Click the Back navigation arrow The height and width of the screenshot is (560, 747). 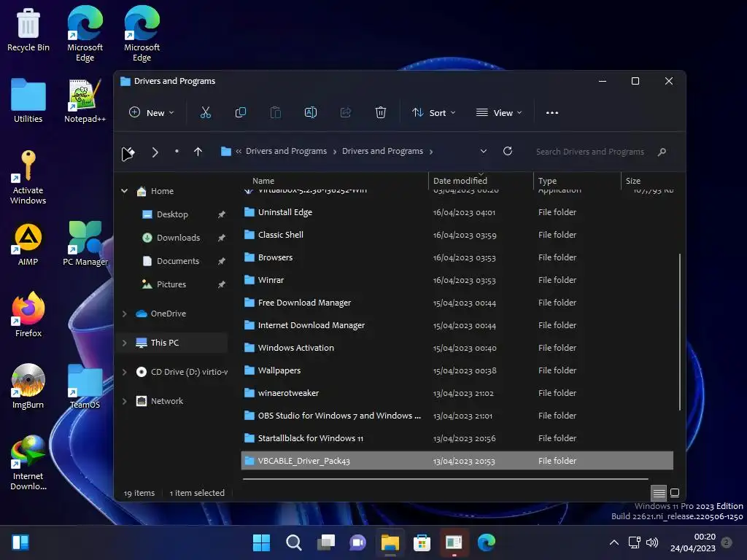coord(128,153)
